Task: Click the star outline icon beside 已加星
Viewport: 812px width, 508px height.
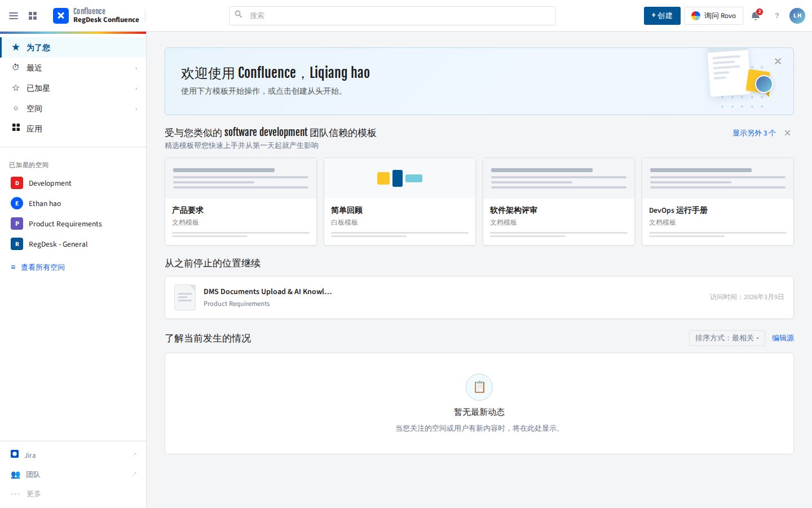Action: 16,88
